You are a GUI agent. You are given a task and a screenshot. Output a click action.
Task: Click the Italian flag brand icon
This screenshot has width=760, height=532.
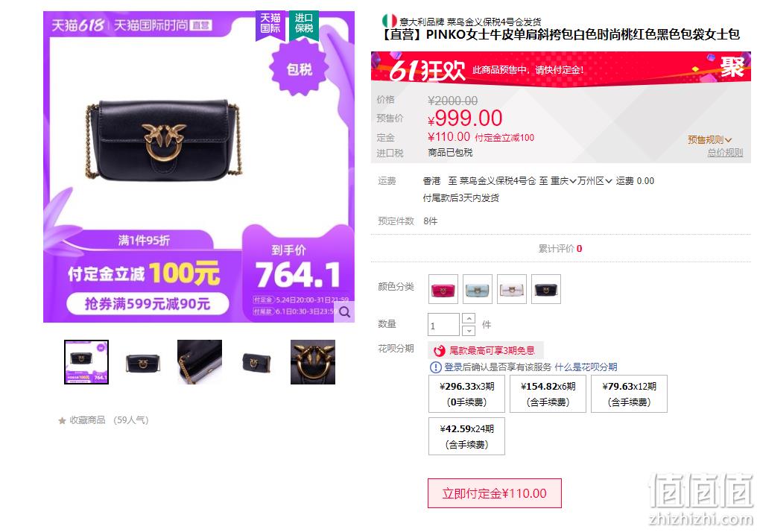click(389, 21)
